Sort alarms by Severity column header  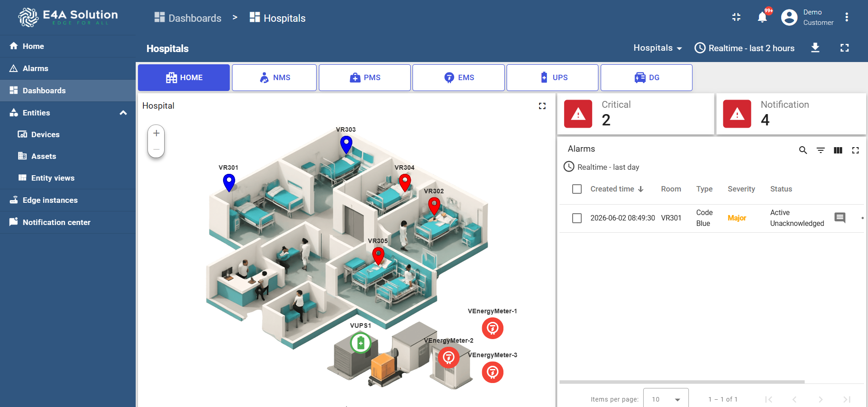point(741,189)
